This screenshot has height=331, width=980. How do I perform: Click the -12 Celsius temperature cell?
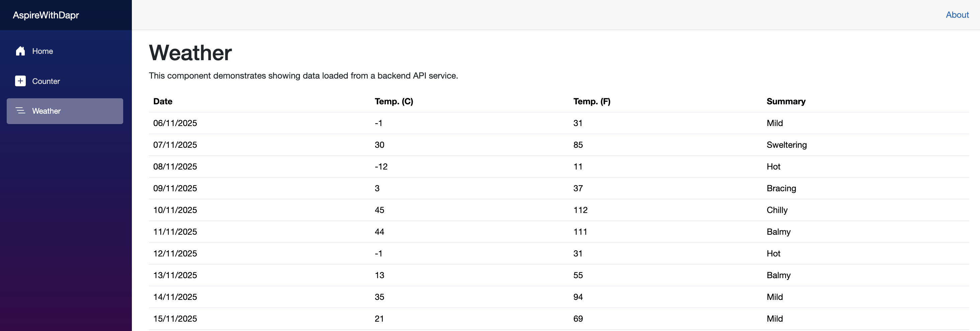point(381,167)
